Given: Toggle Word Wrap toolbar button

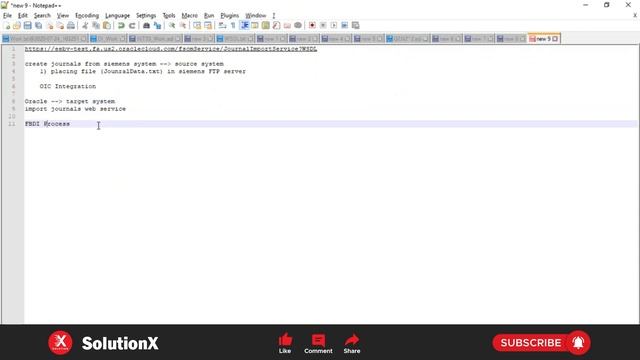Looking at the screenshot, I should point(222,25).
